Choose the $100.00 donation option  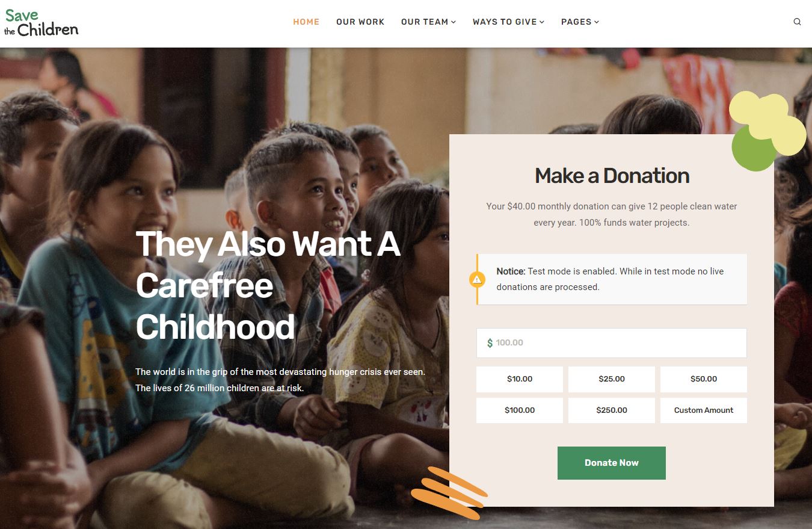tap(520, 410)
